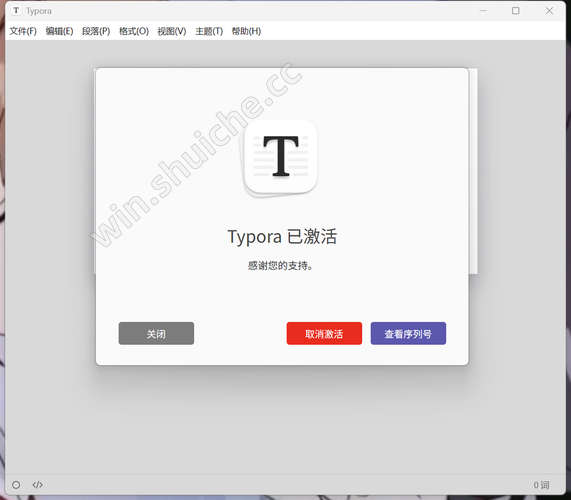Toggle the sidebar circle icon in status bar
The image size is (571, 500).
pyautogui.click(x=16, y=485)
